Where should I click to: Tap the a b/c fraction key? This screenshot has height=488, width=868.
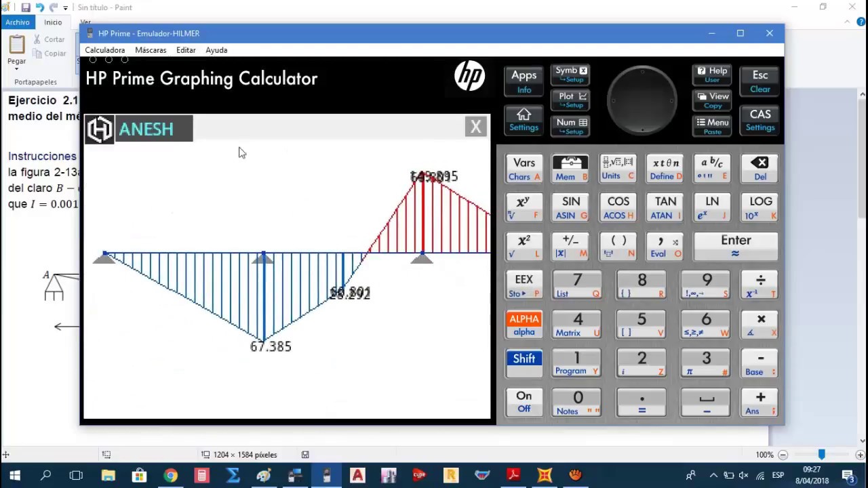(x=712, y=169)
